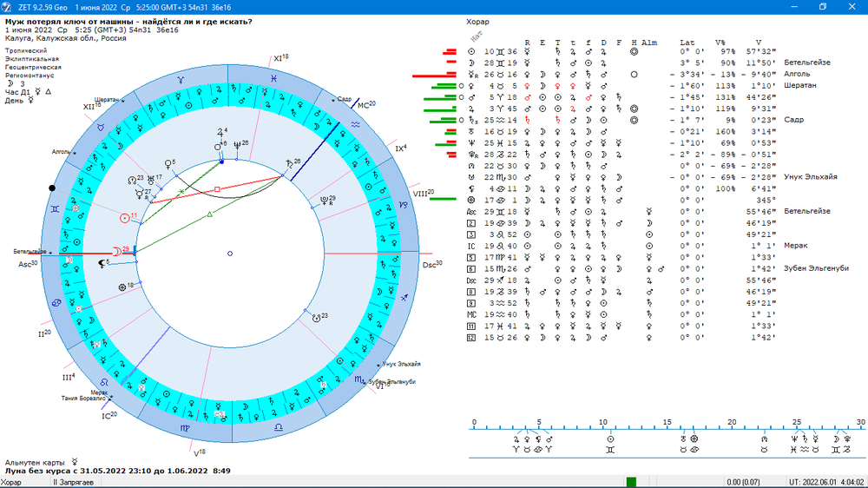This screenshot has width=868, height=488.
Task: Click the 'Мерак' star name in the IC row
Action: point(795,246)
